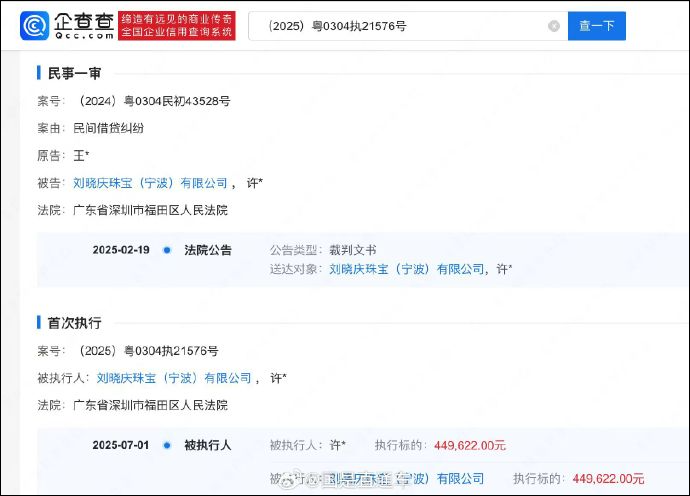Click the 裁判文书 announcement type text
The image size is (690, 496).
coord(353,250)
